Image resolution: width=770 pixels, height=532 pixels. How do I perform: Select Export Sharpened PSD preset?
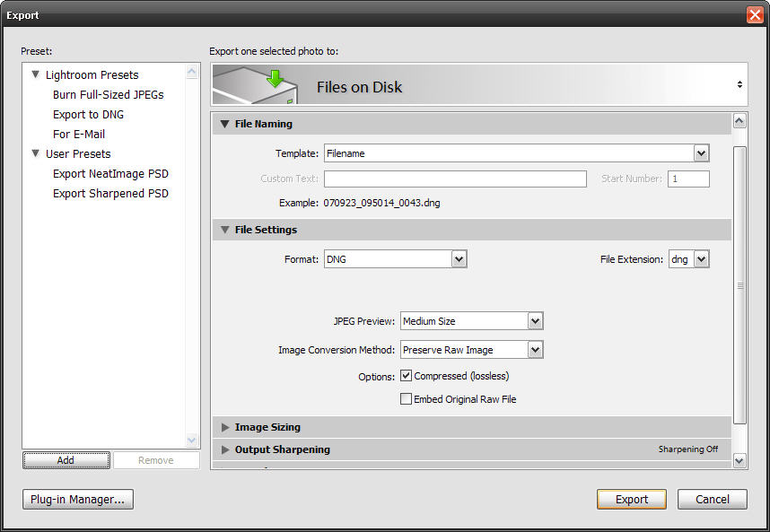(x=110, y=194)
